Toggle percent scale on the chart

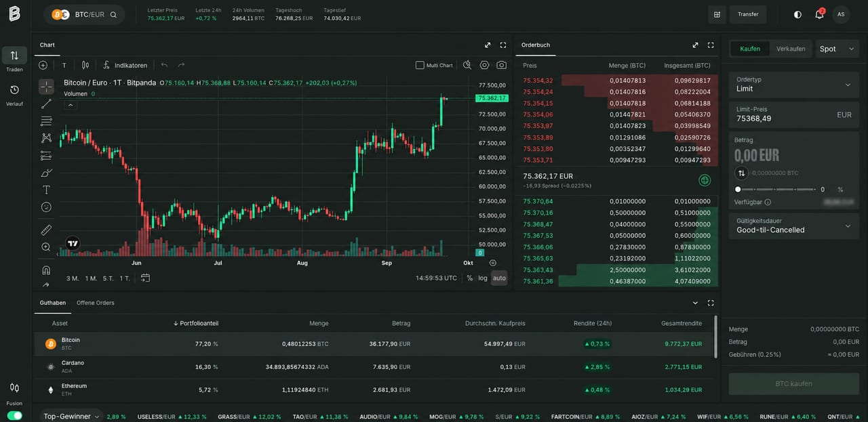(470, 278)
